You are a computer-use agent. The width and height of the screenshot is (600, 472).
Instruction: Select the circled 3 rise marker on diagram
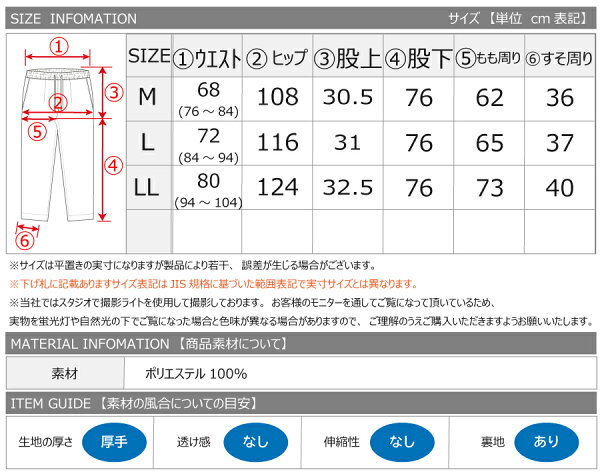tap(115, 93)
